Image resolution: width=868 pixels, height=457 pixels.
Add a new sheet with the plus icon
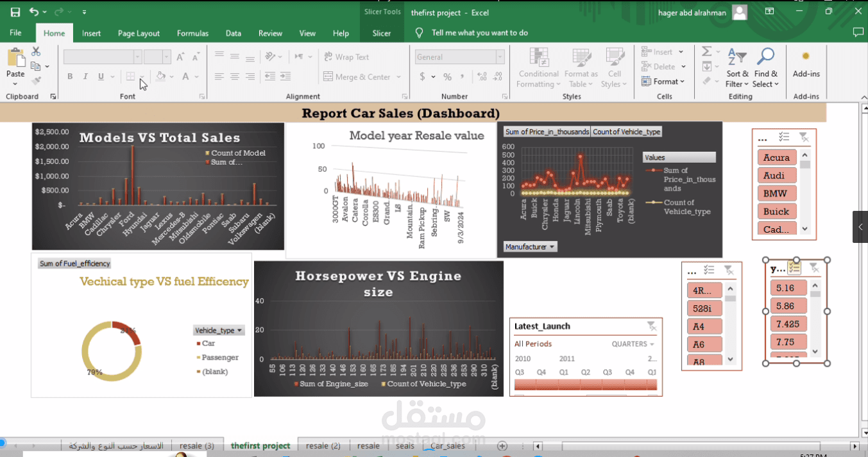(502, 446)
